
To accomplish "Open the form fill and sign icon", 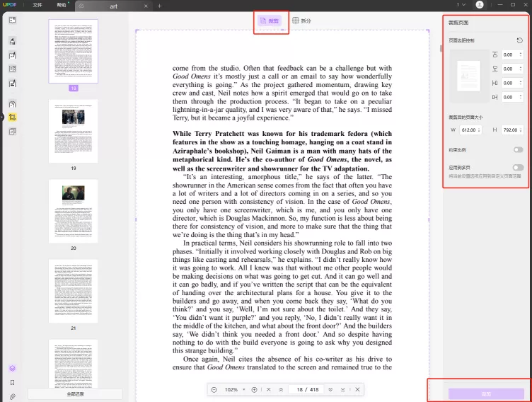I will [13, 84].
